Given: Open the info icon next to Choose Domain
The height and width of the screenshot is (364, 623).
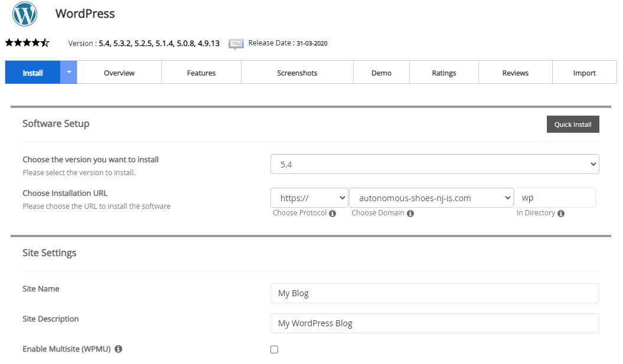Looking at the screenshot, I should 410,214.
